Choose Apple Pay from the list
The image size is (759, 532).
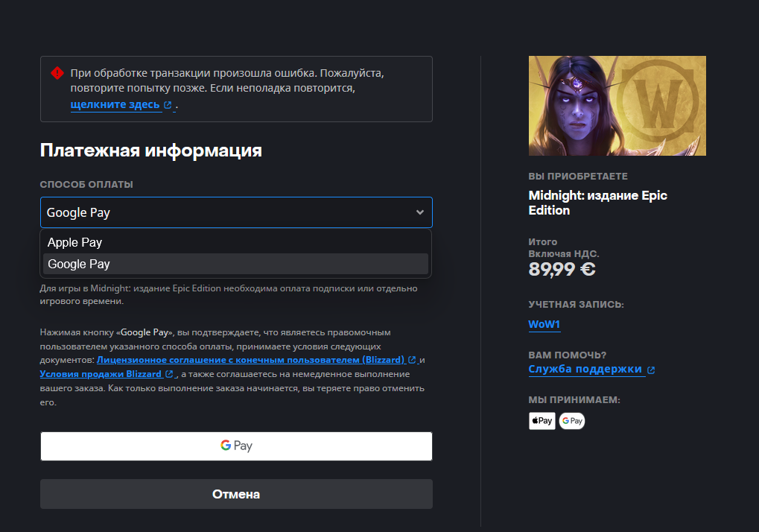click(235, 242)
